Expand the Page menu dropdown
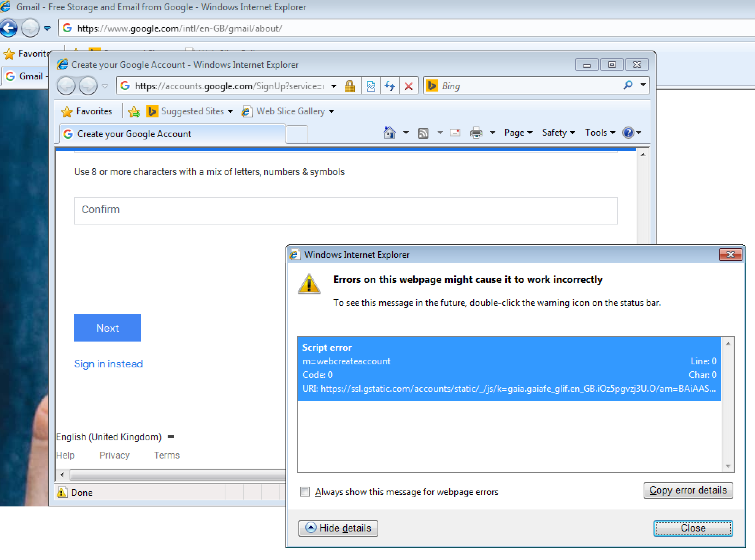755x560 pixels. pyautogui.click(x=517, y=132)
